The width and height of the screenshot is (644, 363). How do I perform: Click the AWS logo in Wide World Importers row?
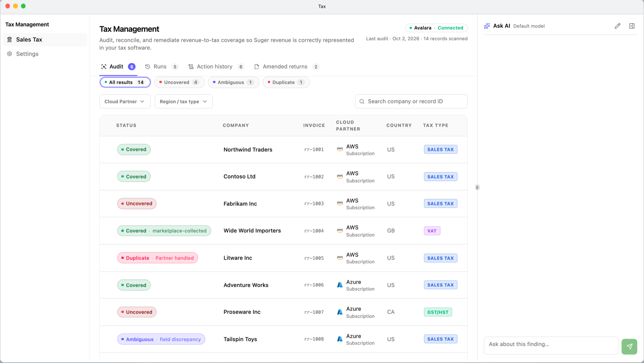point(340,231)
